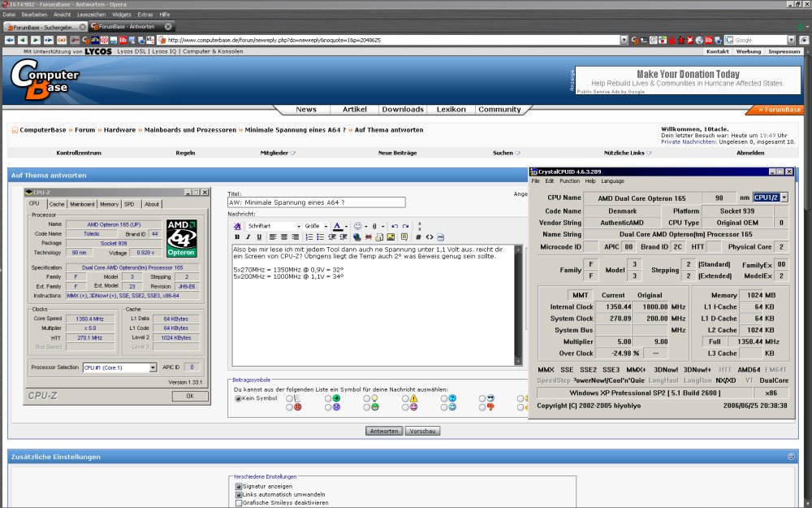Wrap selection in CODE tags with # icon
Image resolution: width=812 pixels, height=508 pixels.
(x=418, y=237)
